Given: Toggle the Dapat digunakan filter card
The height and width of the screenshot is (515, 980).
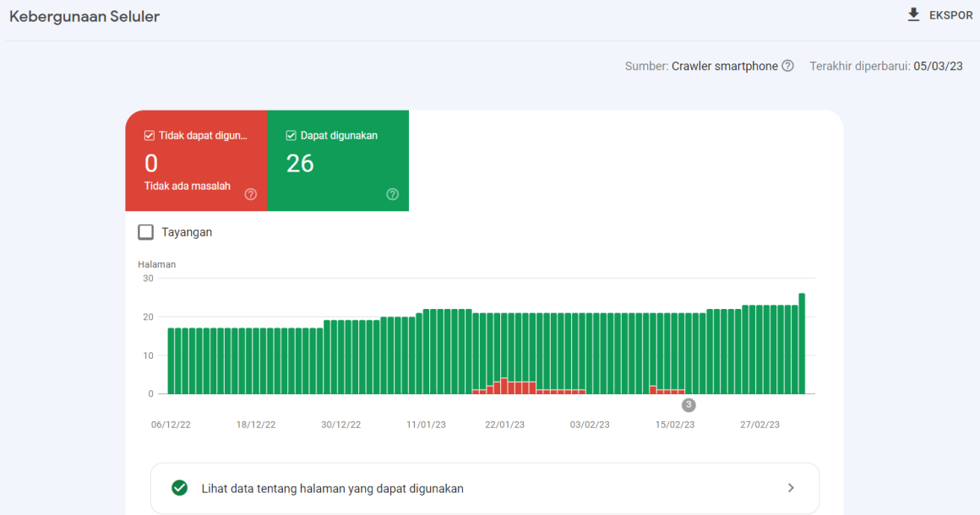Looking at the screenshot, I should 338,160.
